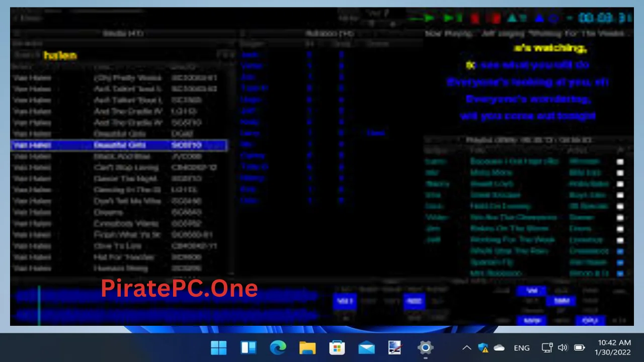The height and width of the screenshot is (362, 644).
Task: Open the Widgets panel in the taskbar
Action: (248, 347)
